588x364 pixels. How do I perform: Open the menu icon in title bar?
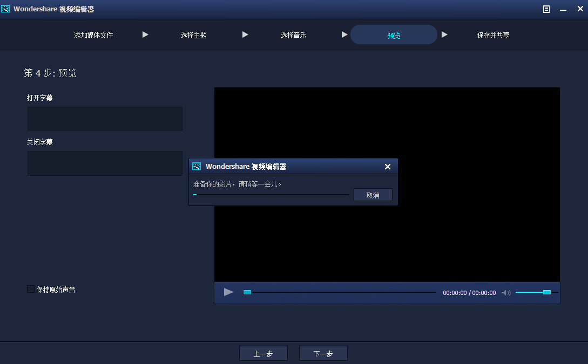(x=546, y=9)
